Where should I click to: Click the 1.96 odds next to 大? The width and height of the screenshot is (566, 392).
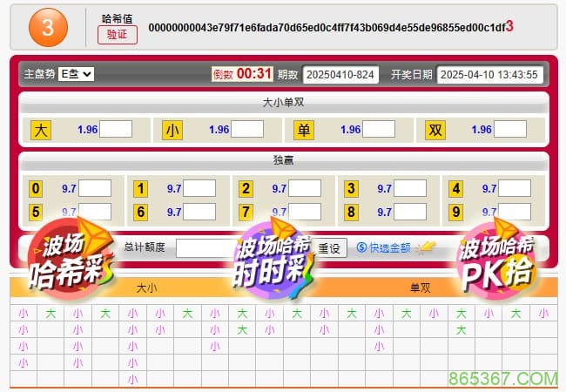point(88,130)
